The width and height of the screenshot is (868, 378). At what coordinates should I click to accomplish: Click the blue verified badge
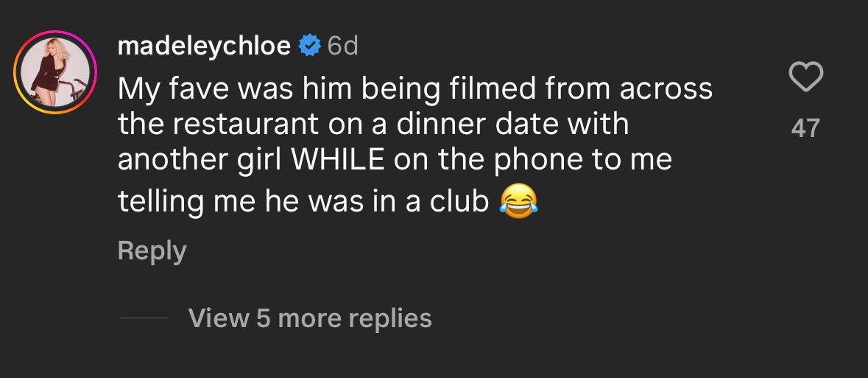point(310,46)
